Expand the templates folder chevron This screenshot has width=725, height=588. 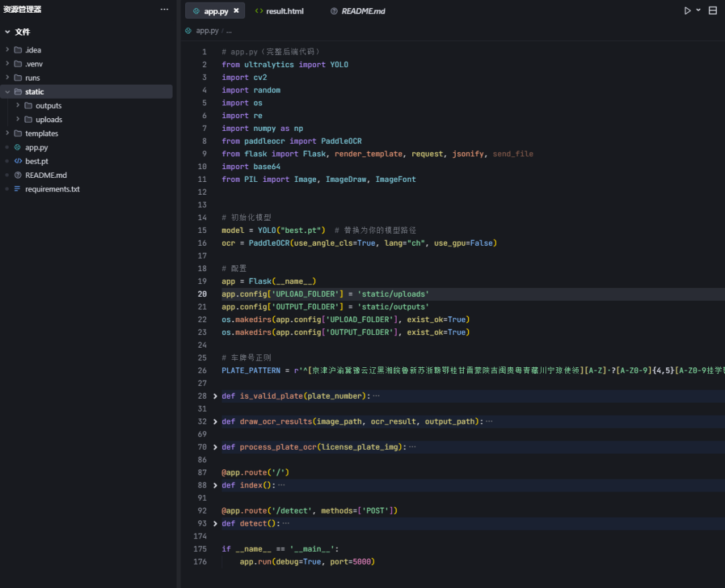(7, 133)
